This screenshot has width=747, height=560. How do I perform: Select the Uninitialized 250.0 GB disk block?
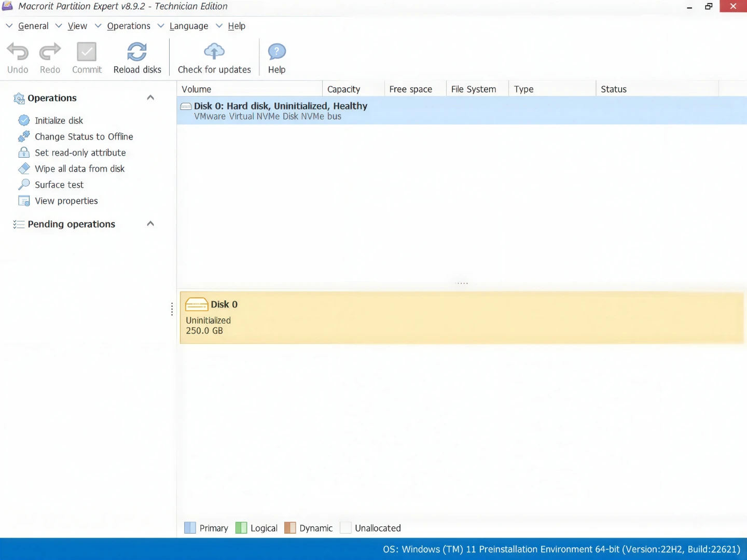462,317
